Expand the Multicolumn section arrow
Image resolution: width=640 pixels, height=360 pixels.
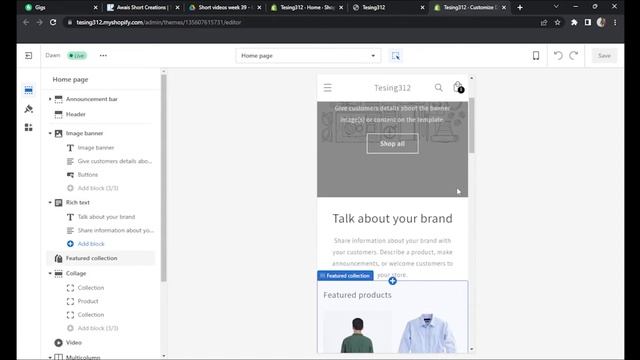point(50,358)
